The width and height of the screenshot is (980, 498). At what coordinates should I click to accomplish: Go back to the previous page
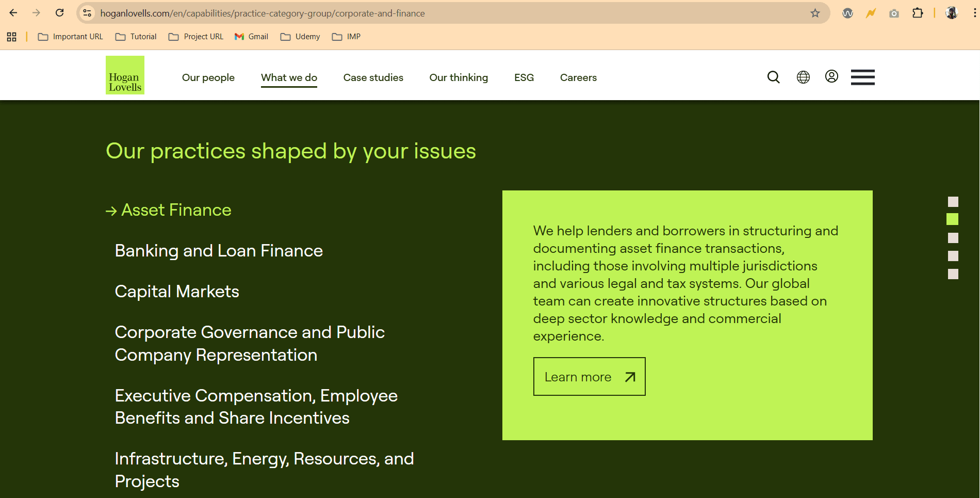pos(13,13)
